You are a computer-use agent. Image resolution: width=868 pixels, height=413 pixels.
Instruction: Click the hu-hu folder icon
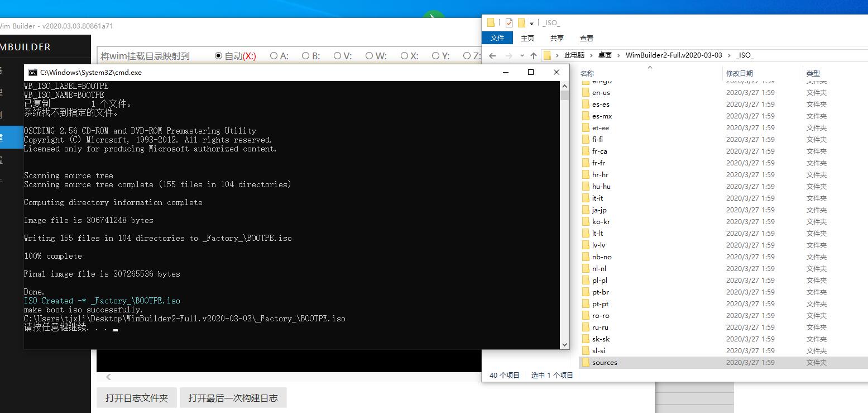(586, 187)
